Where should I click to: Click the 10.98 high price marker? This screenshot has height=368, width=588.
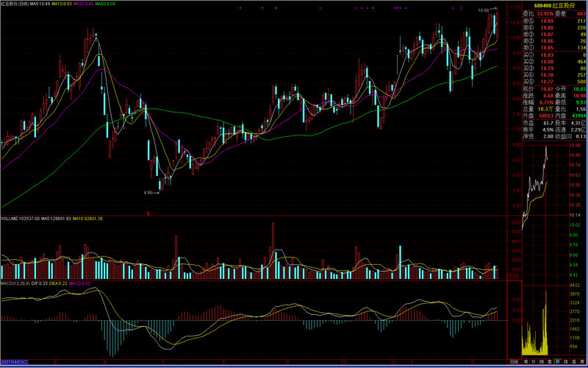(483, 10)
